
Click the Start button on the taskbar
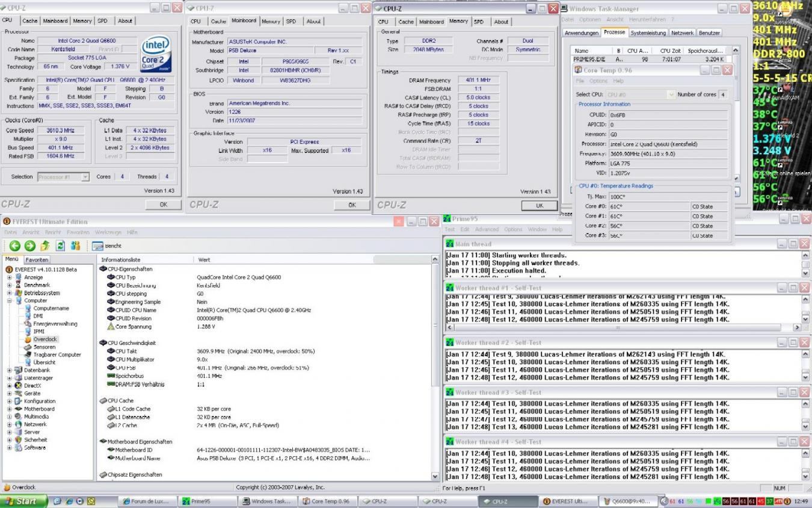coord(24,501)
